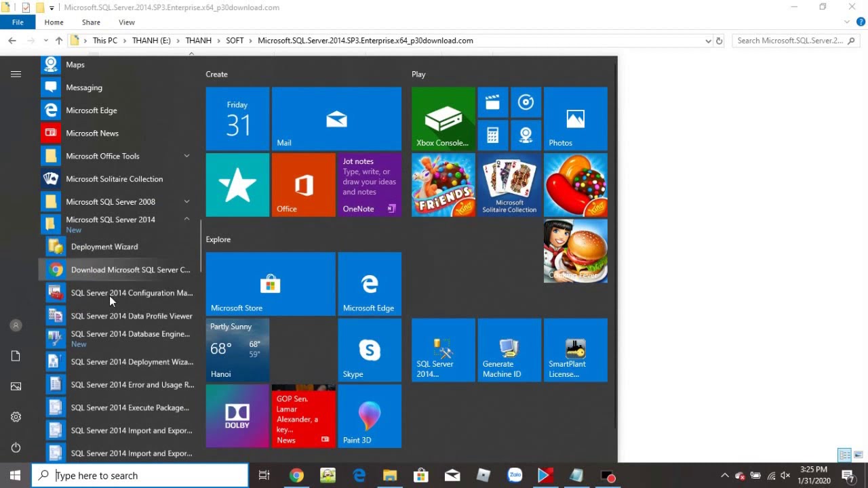Open Microsoft Edge in the app list

click(116, 110)
